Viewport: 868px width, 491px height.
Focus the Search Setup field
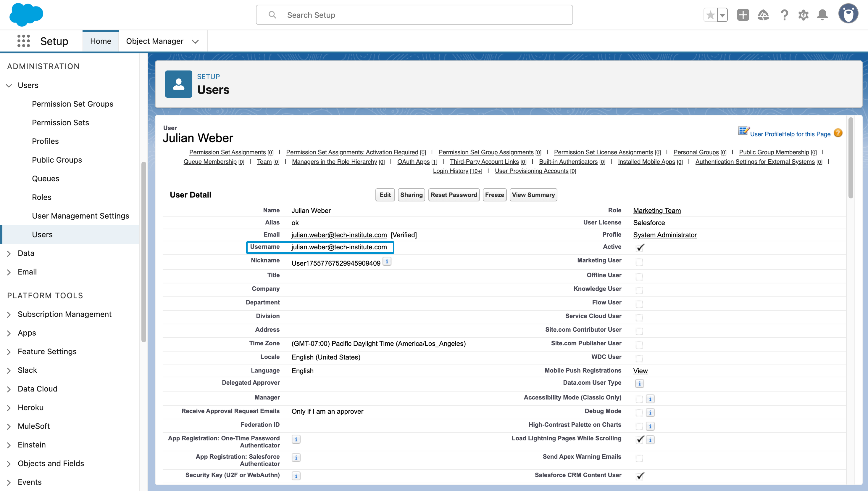coord(414,15)
